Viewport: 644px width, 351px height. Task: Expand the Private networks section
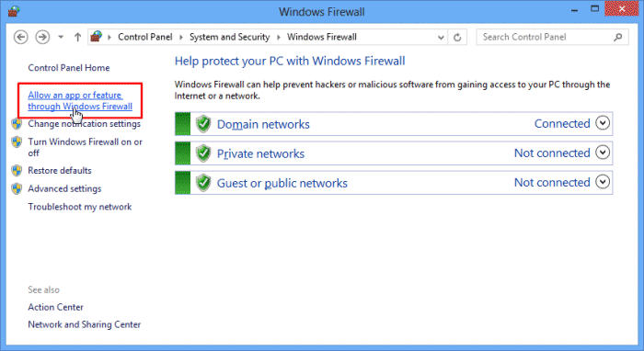(x=603, y=153)
